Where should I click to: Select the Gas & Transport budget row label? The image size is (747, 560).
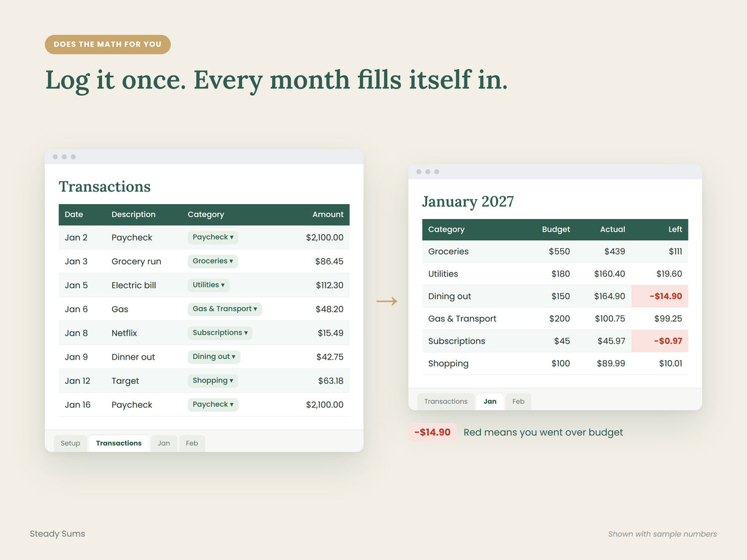tap(462, 319)
